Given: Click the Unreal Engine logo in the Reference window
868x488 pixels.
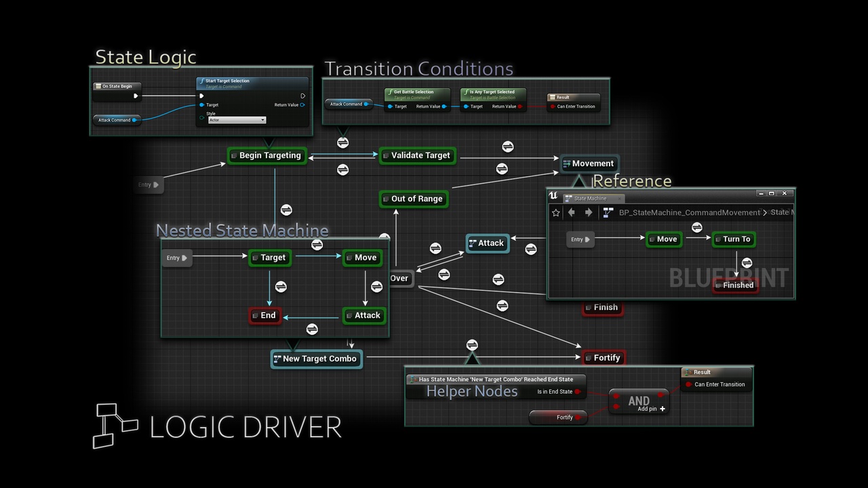Looking at the screenshot, I should tap(553, 195).
